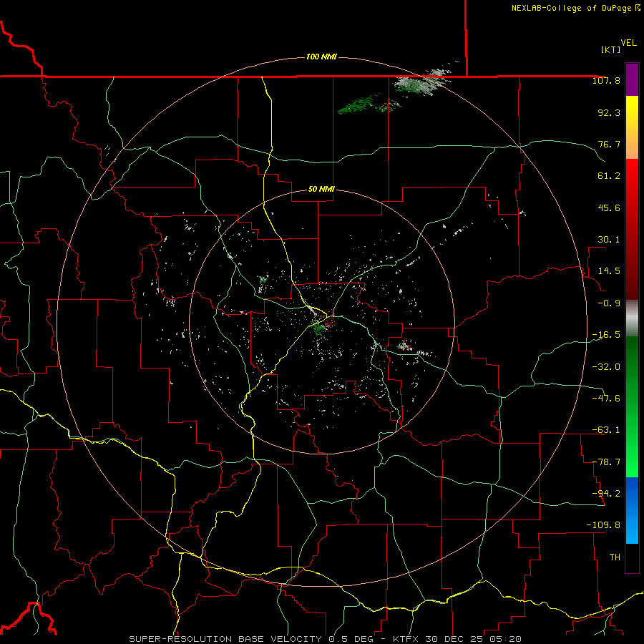Select the -109.8 legend value

coord(603,525)
